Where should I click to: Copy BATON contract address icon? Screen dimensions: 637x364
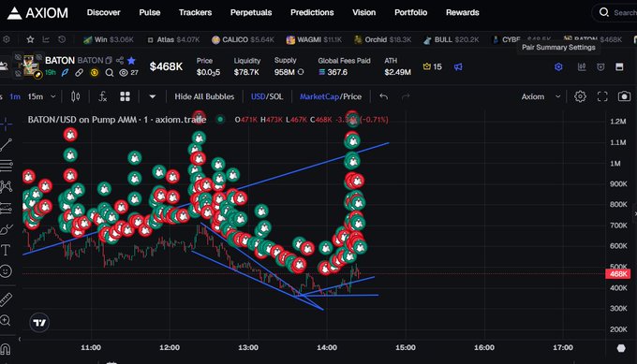click(x=109, y=61)
